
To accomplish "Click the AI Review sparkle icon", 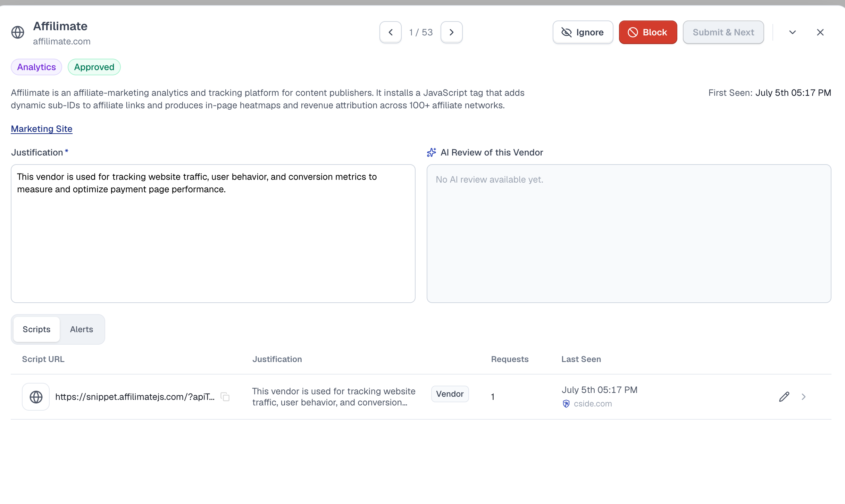I will click(432, 152).
